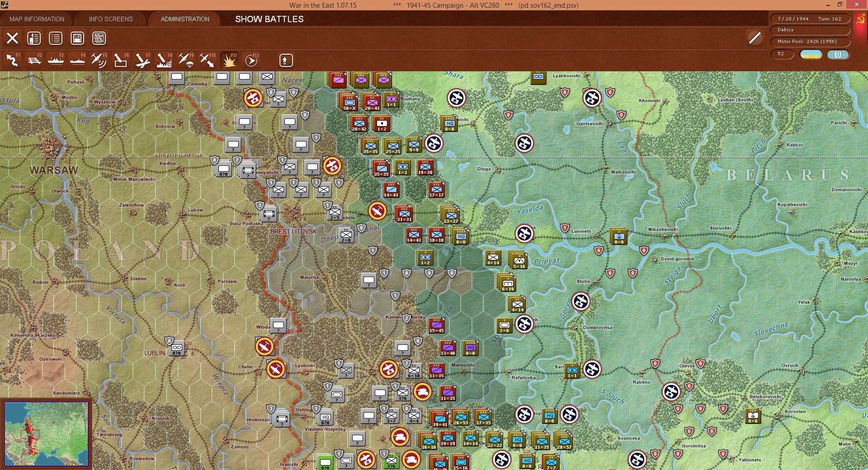Click the End Turn icon (F12)
The width and height of the screenshot is (868, 470).
251,60
